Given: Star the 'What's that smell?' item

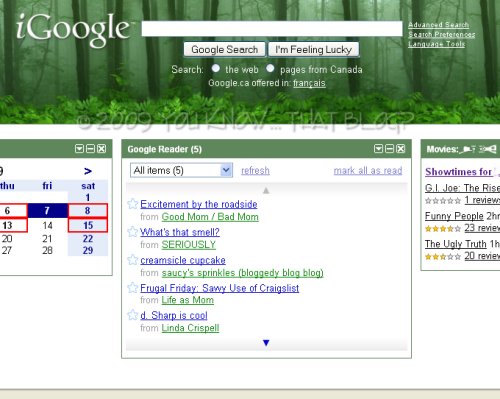Looking at the screenshot, I should click(x=133, y=232).
